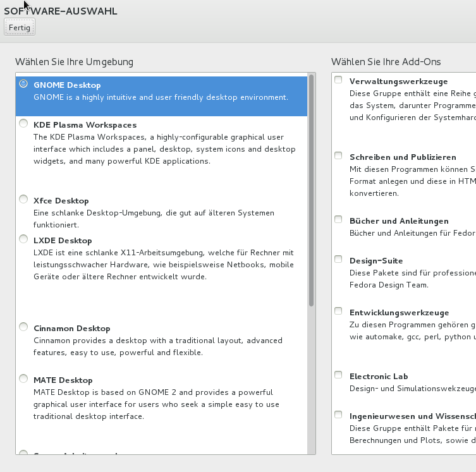The image size is (476, 472).
Task: Choose the MATE Desktop radio button
Action: pos(23,379)
